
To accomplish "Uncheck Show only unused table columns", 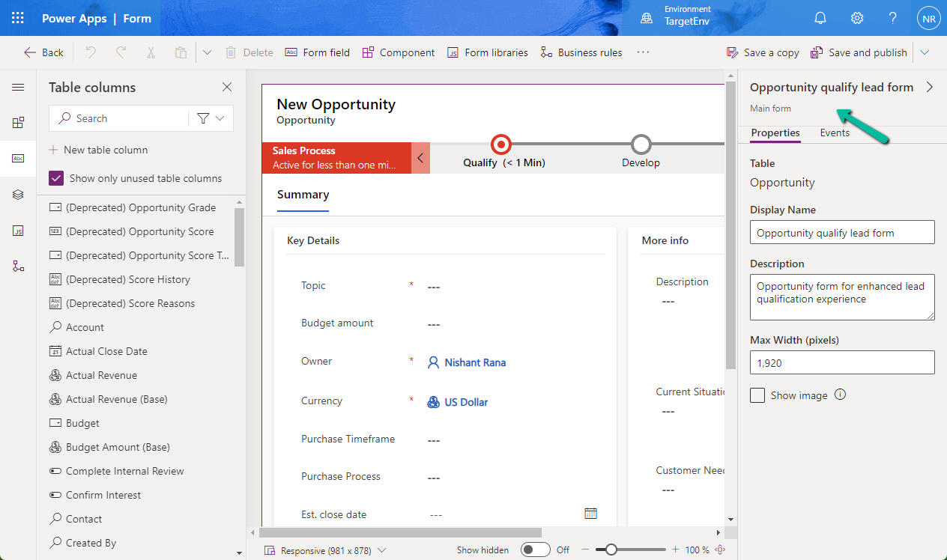I will coord(55,178).
